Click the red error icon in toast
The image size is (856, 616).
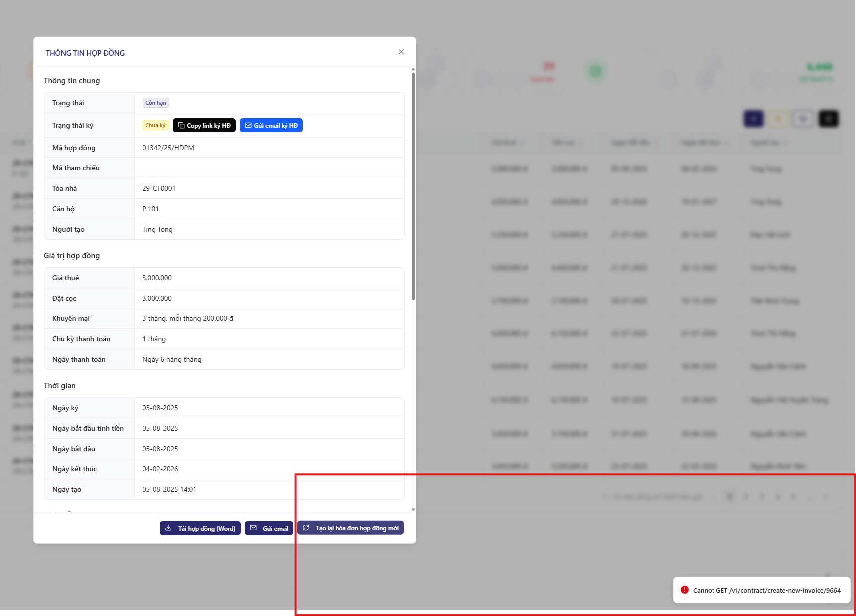point(685,590)
